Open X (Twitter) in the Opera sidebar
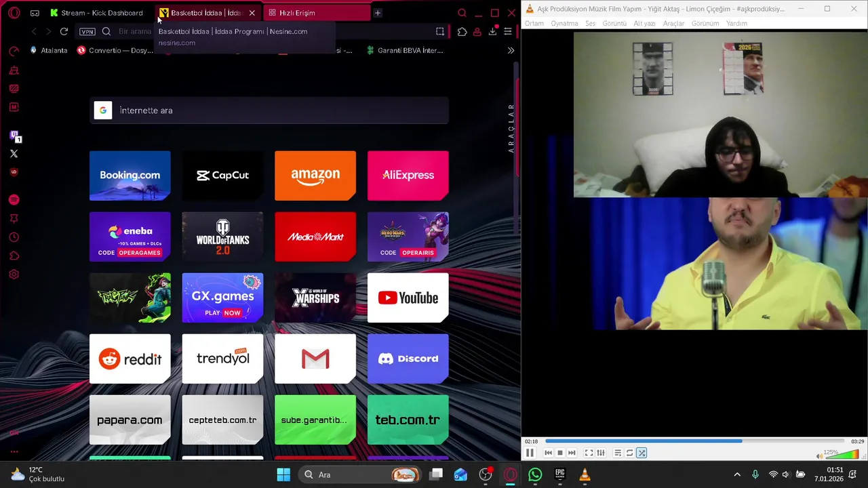 (x=14, y=154)
